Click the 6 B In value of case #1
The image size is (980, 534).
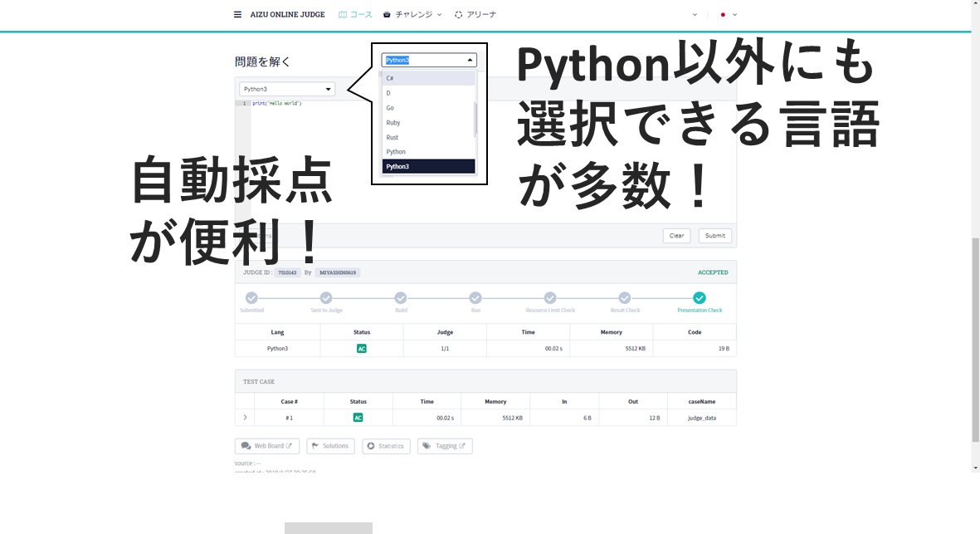587,418
